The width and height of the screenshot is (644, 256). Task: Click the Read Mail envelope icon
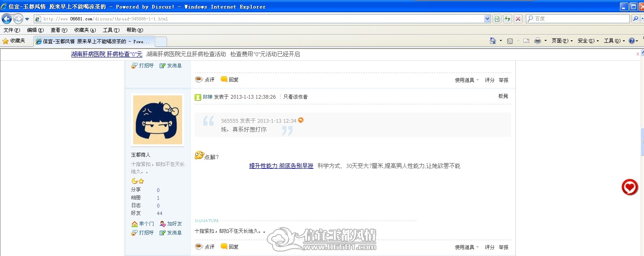(526, 41)
